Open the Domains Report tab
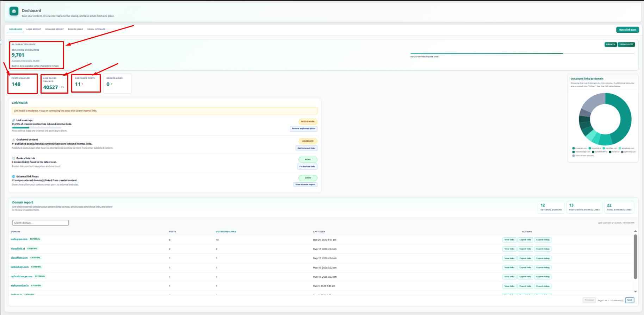This screenshot has width=644, height=315. click(55, 29)
